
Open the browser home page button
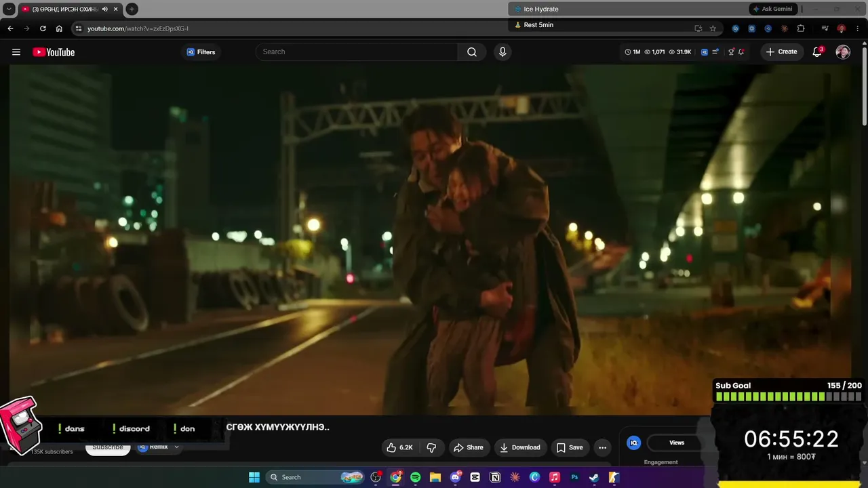[59, 28]
